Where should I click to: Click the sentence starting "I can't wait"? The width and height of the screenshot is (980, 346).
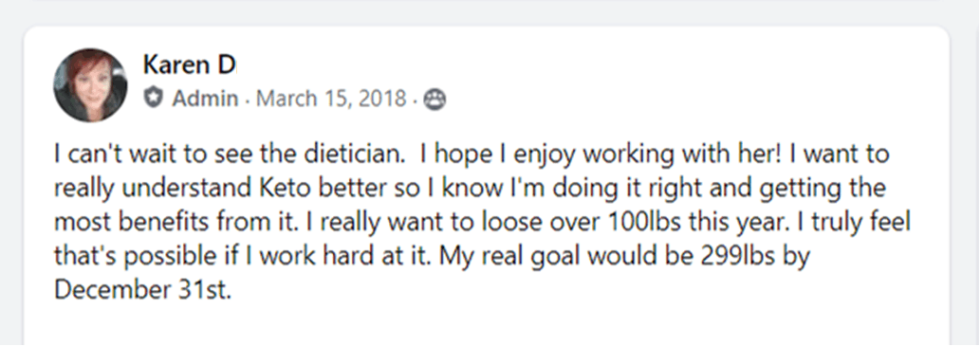point(228,155)
